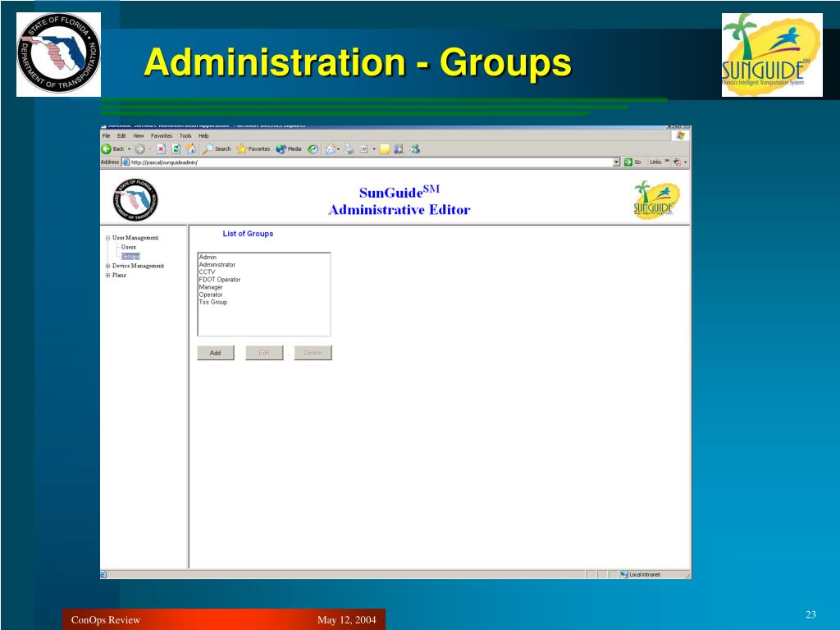
Task: Click the Mail envelope icon
Action: (x=330, y=149)
